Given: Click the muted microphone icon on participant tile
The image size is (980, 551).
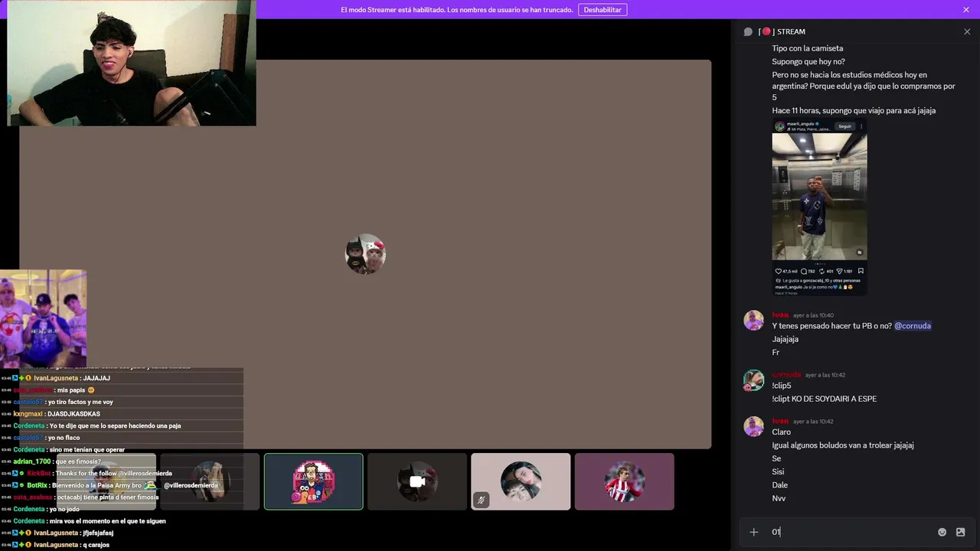Looking at the screenshot, I should coord(481,500).
